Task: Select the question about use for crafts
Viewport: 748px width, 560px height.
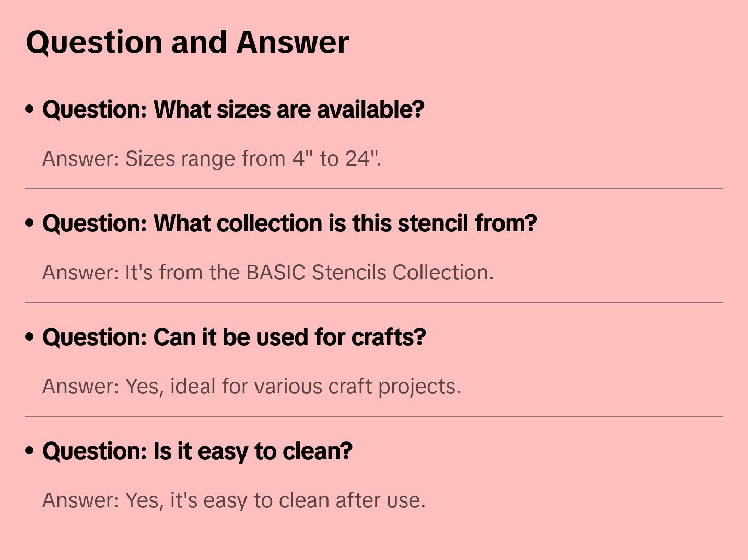Action: coord(234,337)
